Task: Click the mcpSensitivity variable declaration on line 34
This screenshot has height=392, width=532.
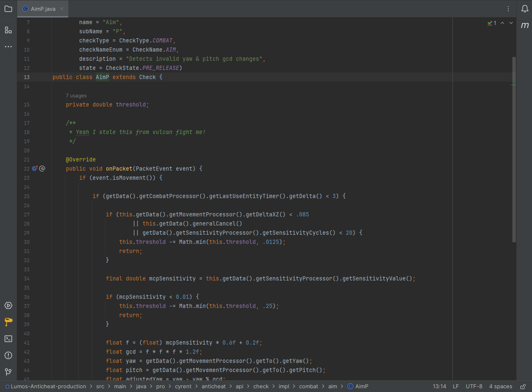Action: 172,278
